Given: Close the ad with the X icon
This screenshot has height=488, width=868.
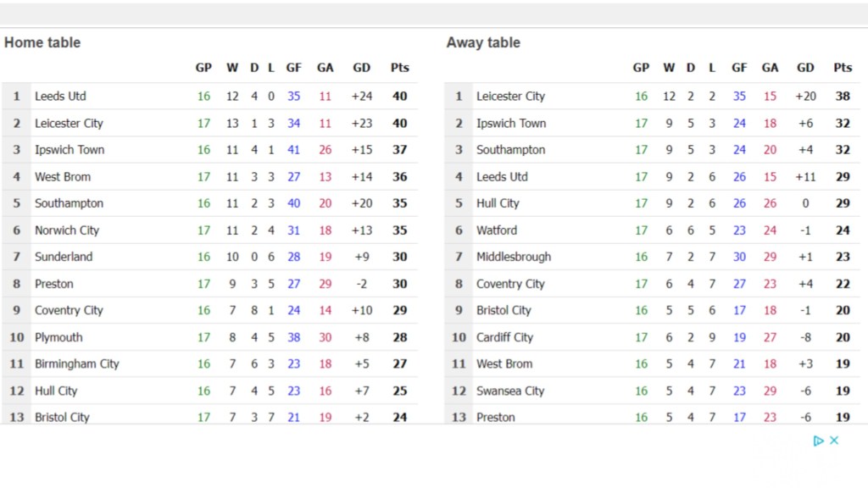Looking at the screenshot, I should tap(834, 441).
